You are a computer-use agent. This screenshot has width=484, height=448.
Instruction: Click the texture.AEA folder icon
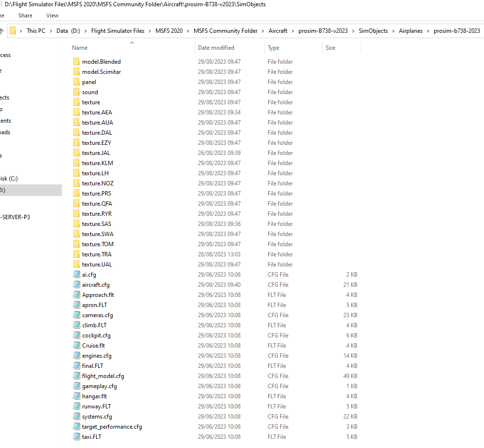[76, 112]
